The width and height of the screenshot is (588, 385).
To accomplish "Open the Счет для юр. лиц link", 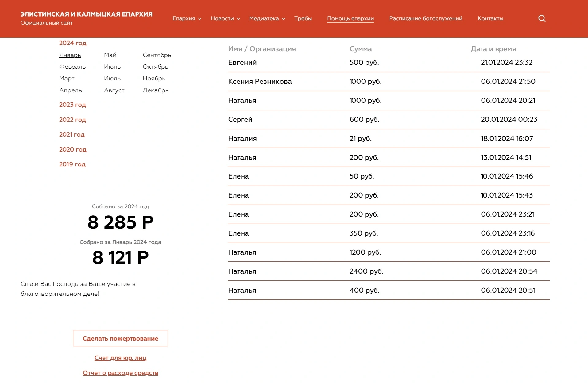I will point(120,358).
